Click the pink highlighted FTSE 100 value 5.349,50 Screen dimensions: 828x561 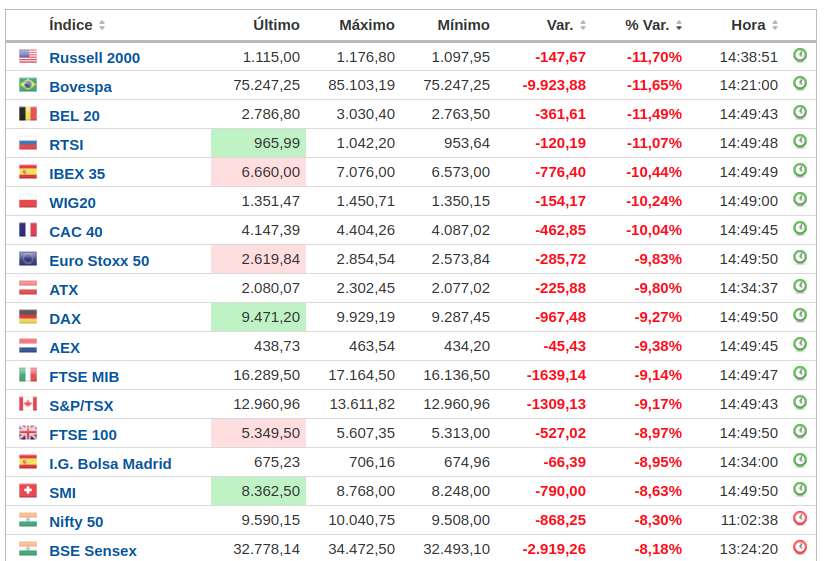click(258, 434)
